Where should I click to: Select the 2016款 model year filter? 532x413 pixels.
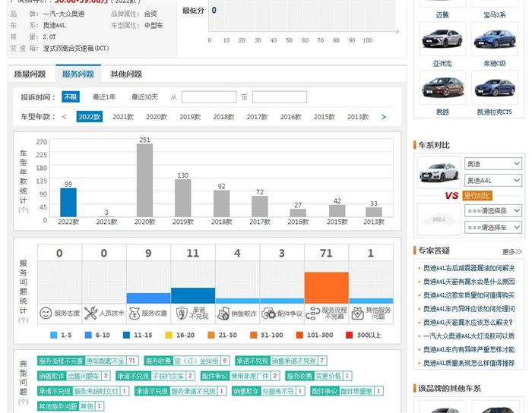point(291,117)
